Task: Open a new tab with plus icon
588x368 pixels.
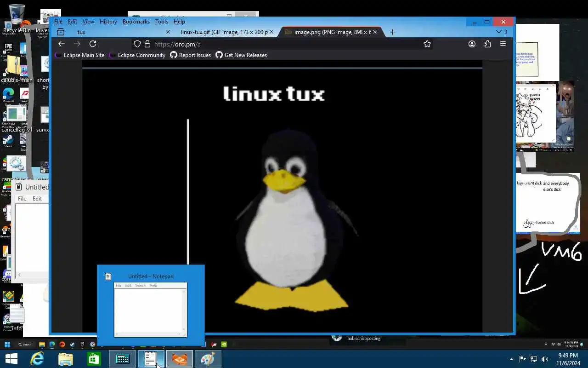Action: [392, 32]
